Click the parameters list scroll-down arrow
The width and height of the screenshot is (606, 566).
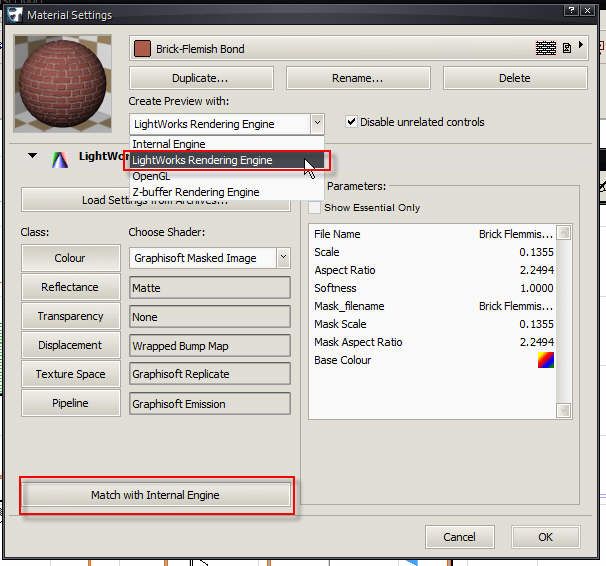[x=564, y=410]
